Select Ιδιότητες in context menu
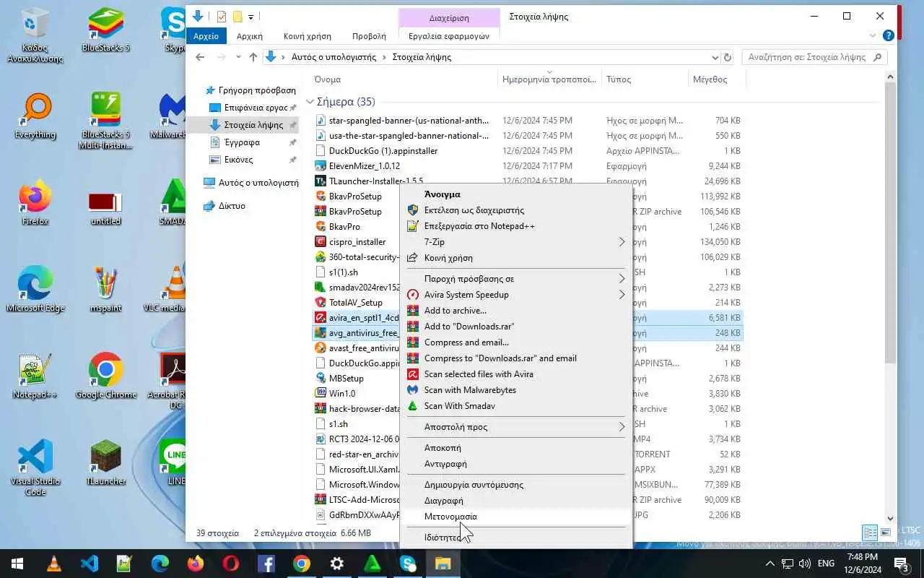This screenshot has width=924, height=578. (x=517, y=538)
